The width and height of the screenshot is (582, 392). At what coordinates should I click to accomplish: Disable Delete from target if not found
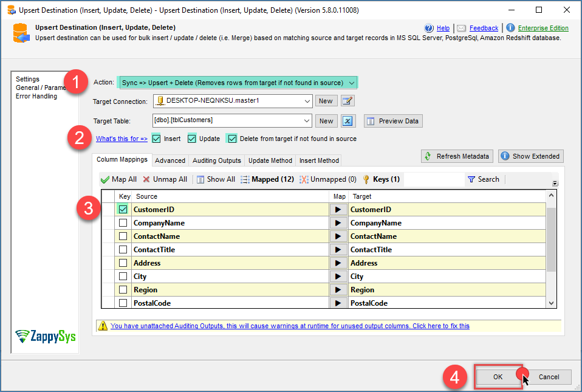click(231, 139)
